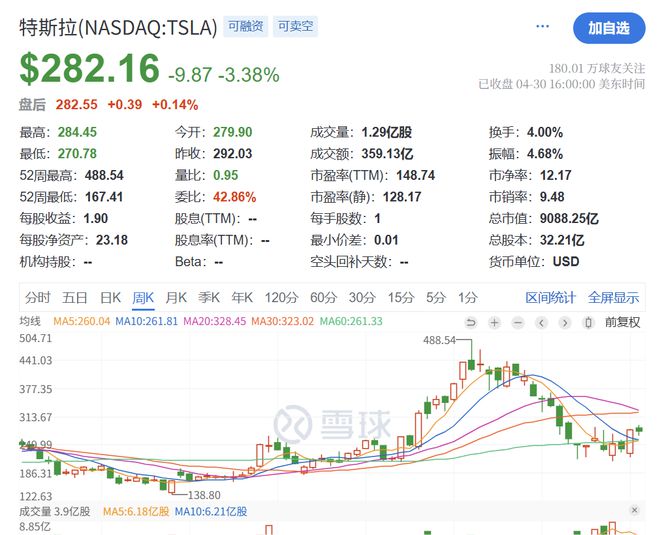The width and height of the screenshot is (660, 535).
Task: Click the 总市值 9088.25亿 value
Action: 569,218
